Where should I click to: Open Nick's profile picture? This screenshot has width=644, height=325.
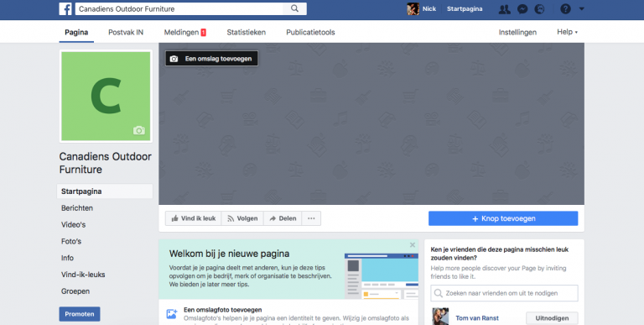[413, 8]
